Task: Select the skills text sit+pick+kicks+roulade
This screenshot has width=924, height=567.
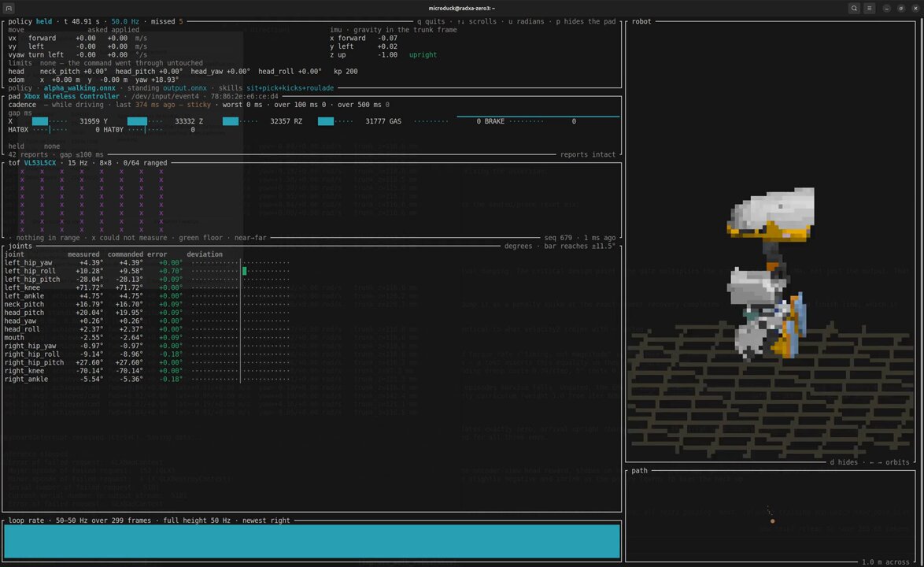Action: point(290,88)
